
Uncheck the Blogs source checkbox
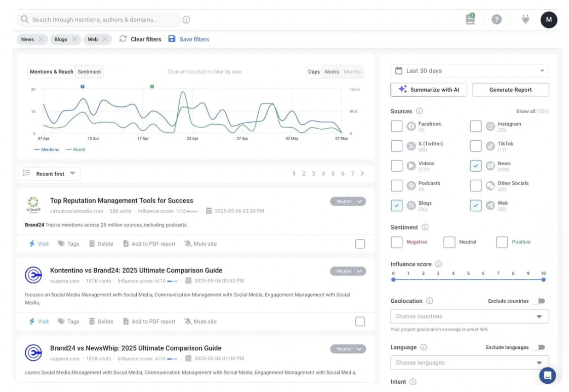click(396, 205)
